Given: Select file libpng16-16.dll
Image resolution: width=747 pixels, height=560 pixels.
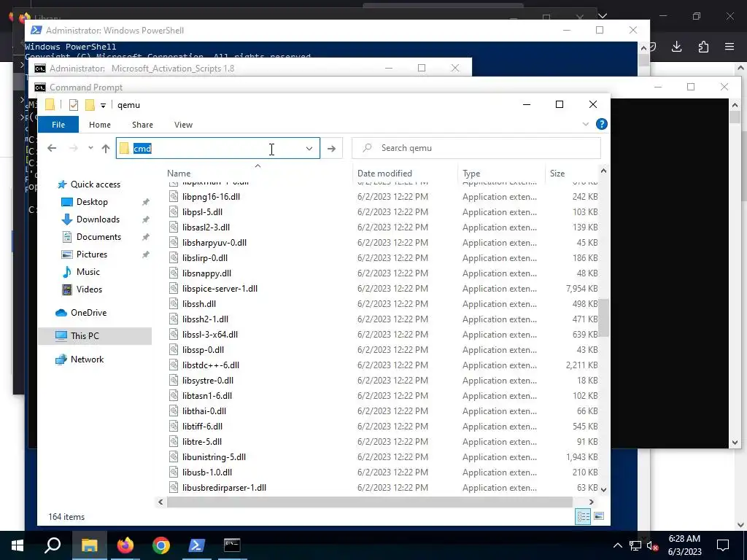Looking at the screenshot, I should tap(211, 197).
